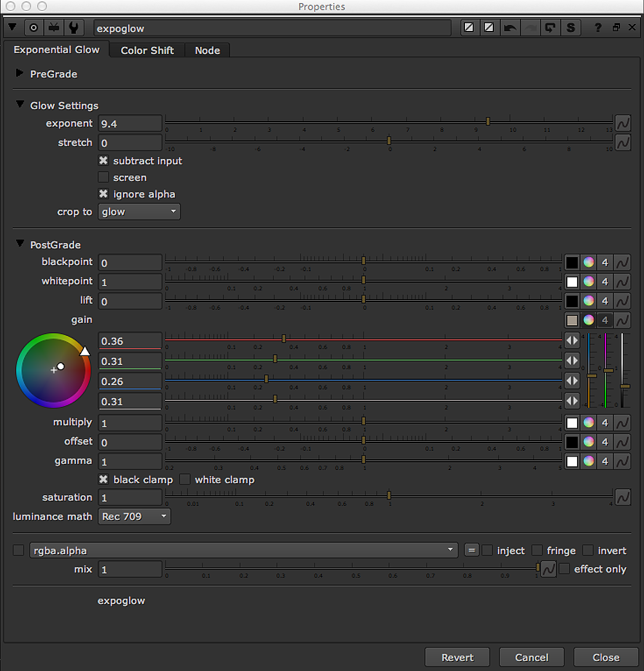Open node help with the question mark
This screenshot has height=671, width=644.
click(x=598, y=28)
